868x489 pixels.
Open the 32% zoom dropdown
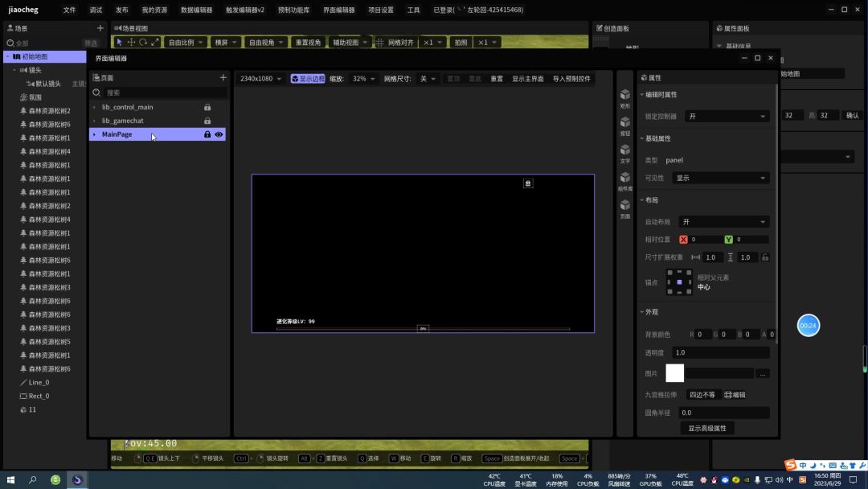(364, 79)
